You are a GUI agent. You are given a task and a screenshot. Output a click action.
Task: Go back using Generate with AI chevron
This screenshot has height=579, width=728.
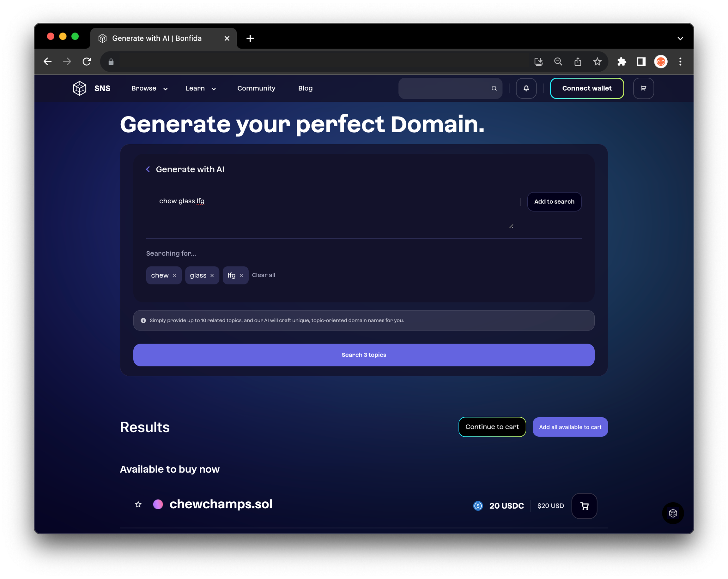click(148, 170)
